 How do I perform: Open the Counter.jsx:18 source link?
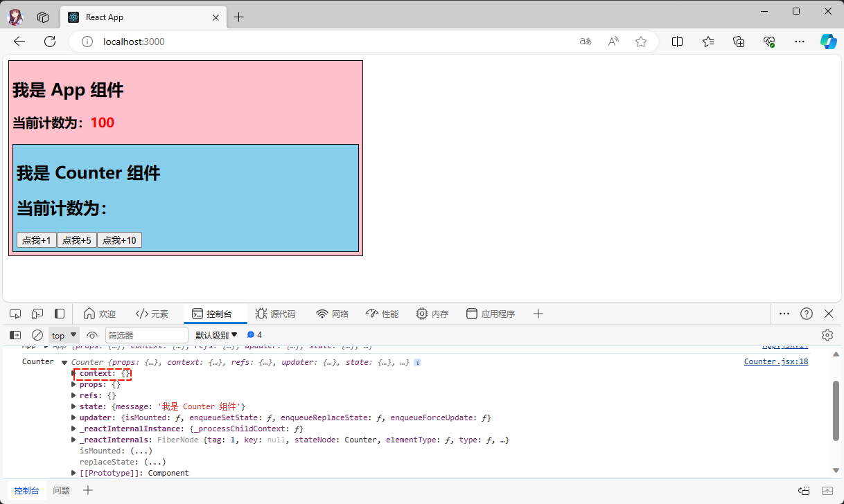click(775, 361)
